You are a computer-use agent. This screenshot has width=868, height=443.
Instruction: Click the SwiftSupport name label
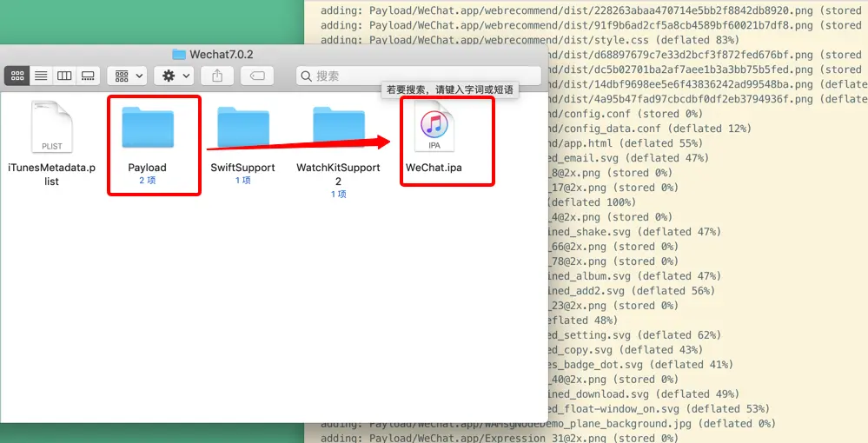click(242, 168)
